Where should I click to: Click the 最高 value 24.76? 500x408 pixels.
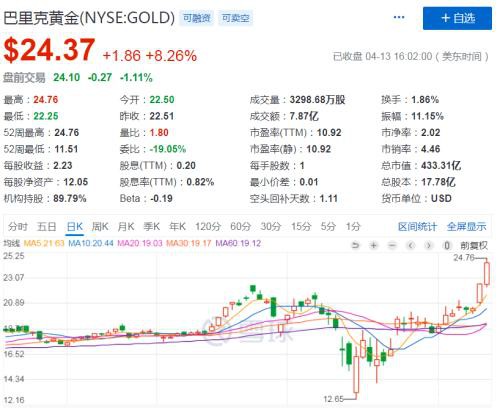(x=46, y=100)
